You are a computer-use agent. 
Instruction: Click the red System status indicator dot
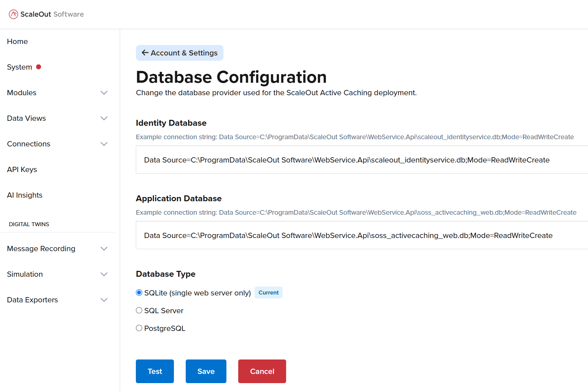click(x=38, y=67)
